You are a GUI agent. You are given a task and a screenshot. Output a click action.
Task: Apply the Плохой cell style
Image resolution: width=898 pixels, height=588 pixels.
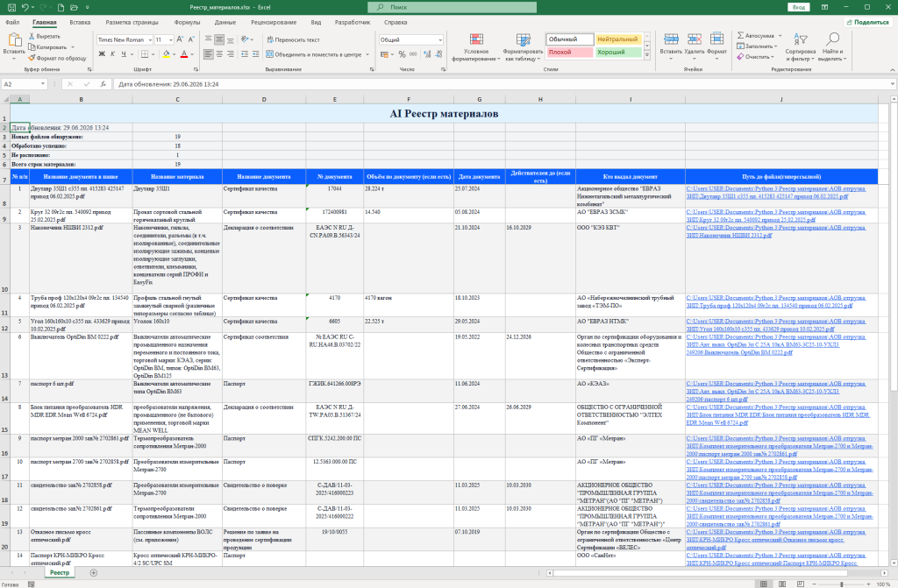point(569,52)
